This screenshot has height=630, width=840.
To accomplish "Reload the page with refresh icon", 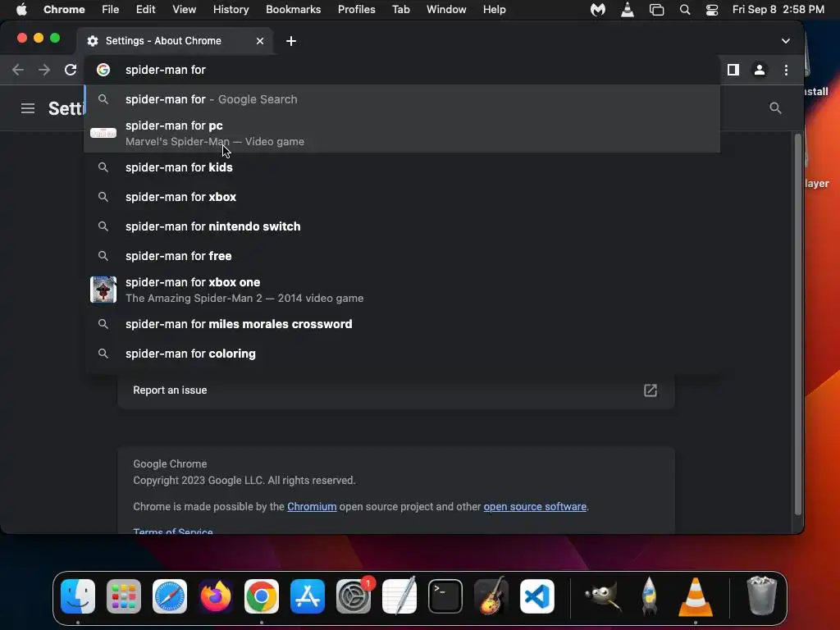I will pos(71,70).
